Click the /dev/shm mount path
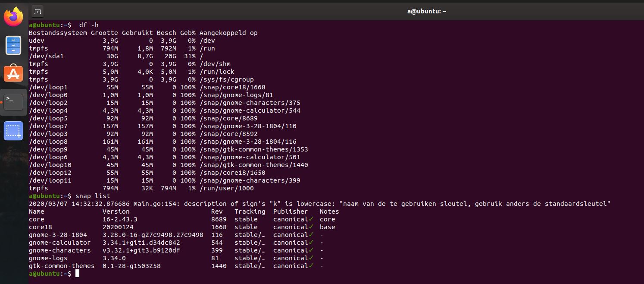Image resolution: width=644 pixels, height=284 pixels. coord(215,64)
